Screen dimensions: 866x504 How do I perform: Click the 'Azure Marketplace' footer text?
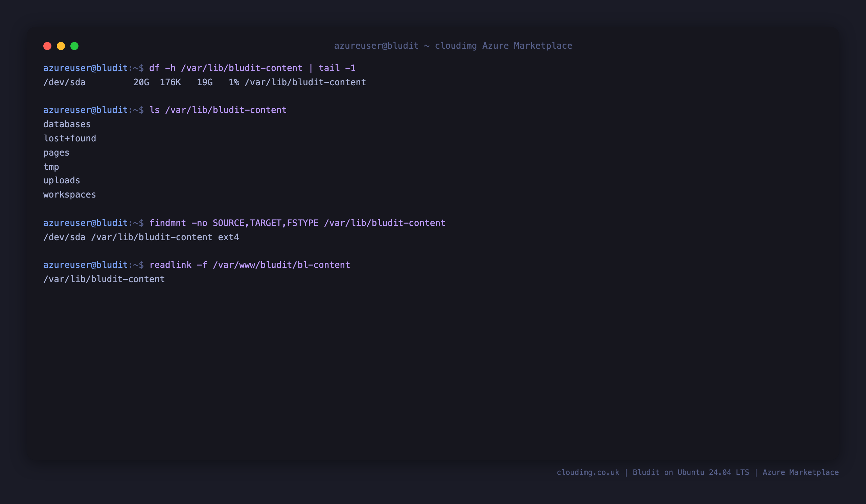click(x=801, y=473)
